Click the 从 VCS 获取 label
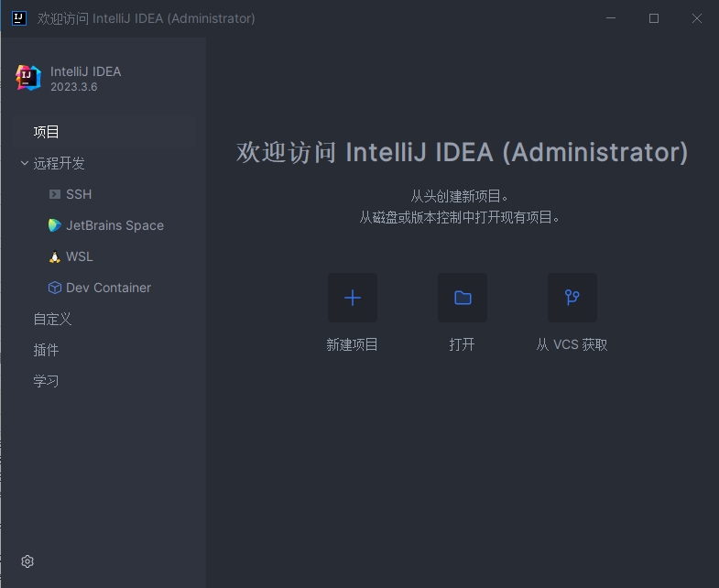Image resolution: width=719 pixels, height=588 pixels. [572, 345]
